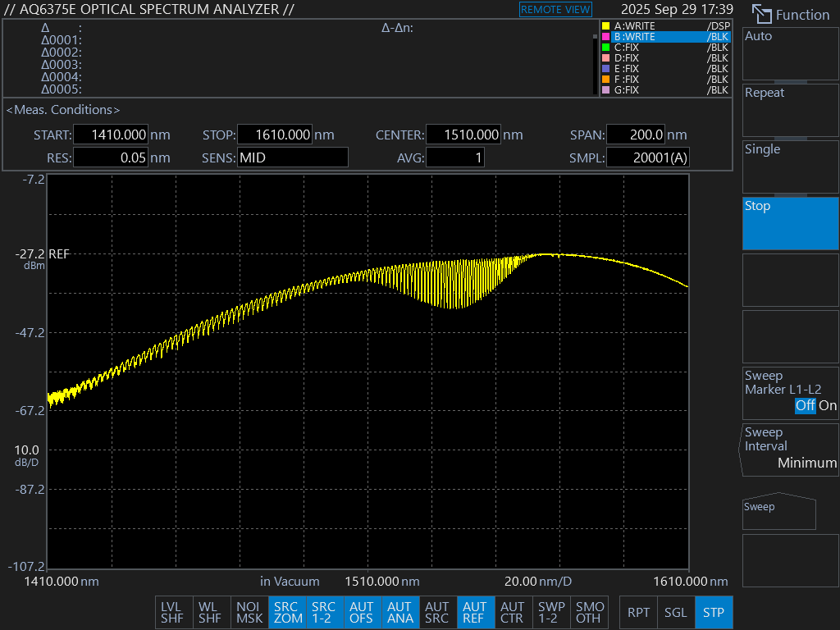Click the WL SHF wavelength shift button

210,613
